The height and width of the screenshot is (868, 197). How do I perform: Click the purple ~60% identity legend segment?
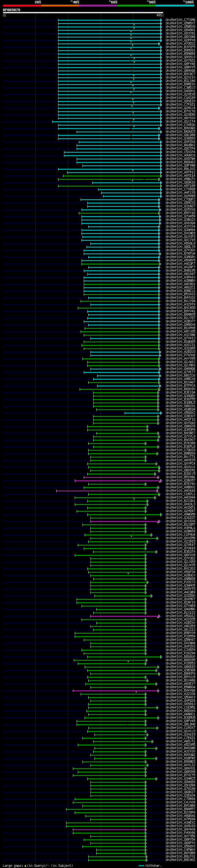pos(98,6)
